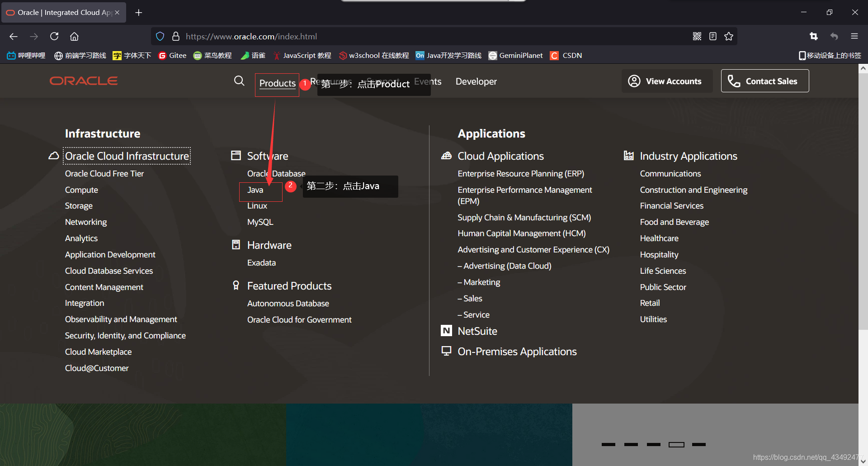This screenshot has width=868, height=466.
Task: Open the Utilities industry link
Action: click(x=653, y=319)
